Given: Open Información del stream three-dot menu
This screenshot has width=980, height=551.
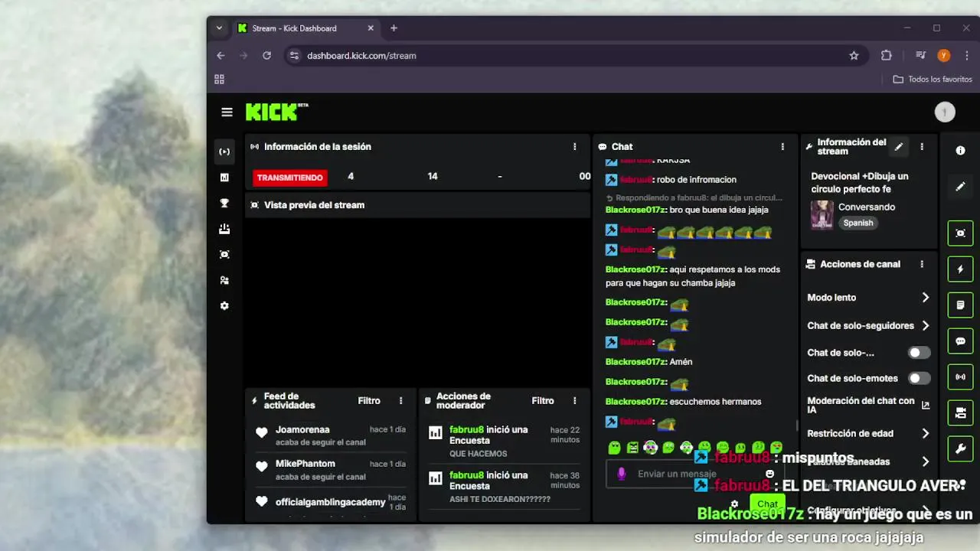Looking at the screenshot, I should pyautogui.click(x=922, y=147).
